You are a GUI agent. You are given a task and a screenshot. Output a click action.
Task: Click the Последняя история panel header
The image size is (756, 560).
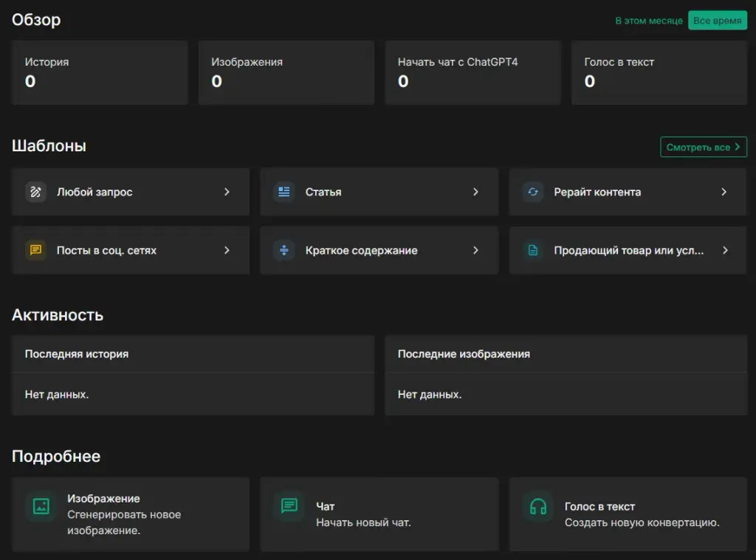(193, 353)
